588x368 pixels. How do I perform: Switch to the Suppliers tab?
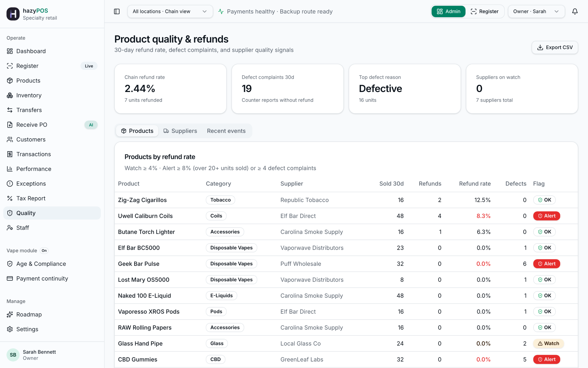180,131
